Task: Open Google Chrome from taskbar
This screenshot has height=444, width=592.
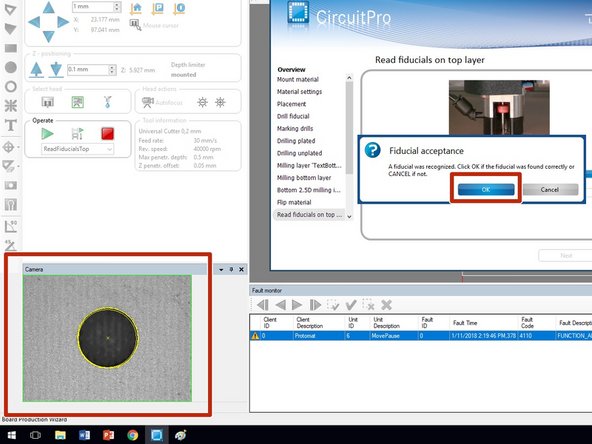Action: click(133, 435)
